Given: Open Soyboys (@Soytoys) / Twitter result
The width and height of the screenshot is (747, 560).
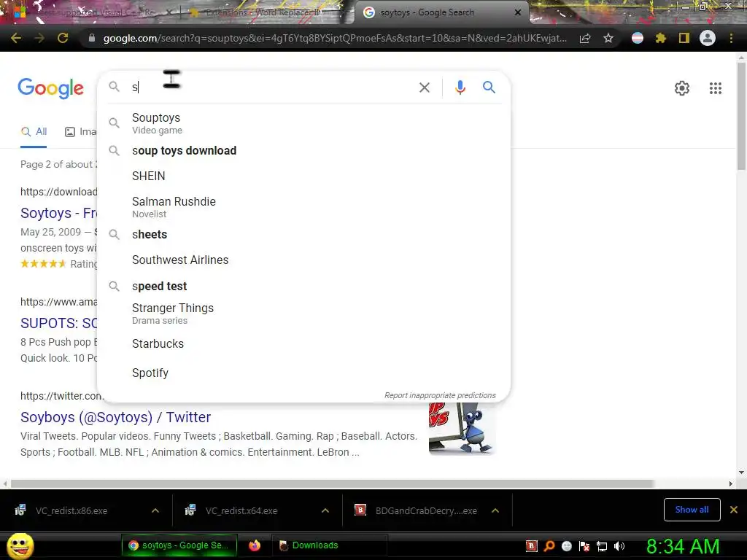Looking at the screenshot, I should [115, 417].
